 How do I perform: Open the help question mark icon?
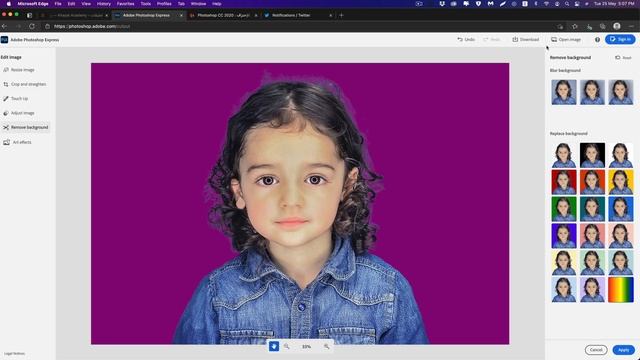tap(597, 40)
